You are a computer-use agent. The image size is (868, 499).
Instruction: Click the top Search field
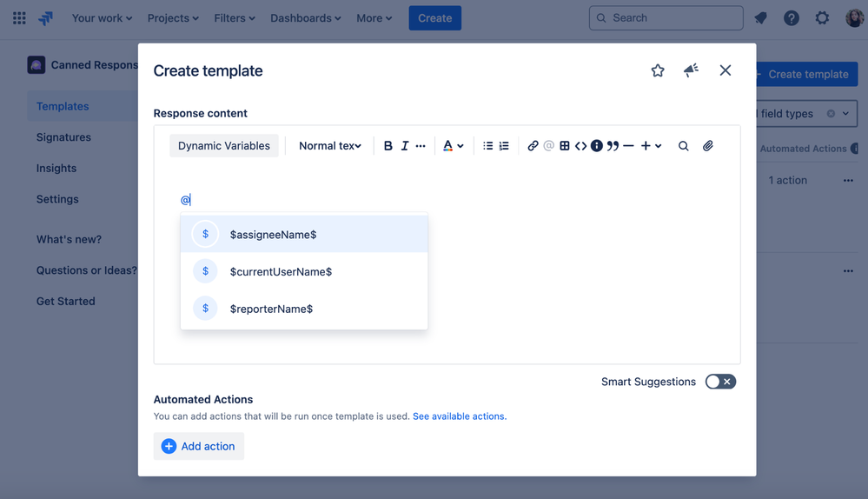coord(666,18)
